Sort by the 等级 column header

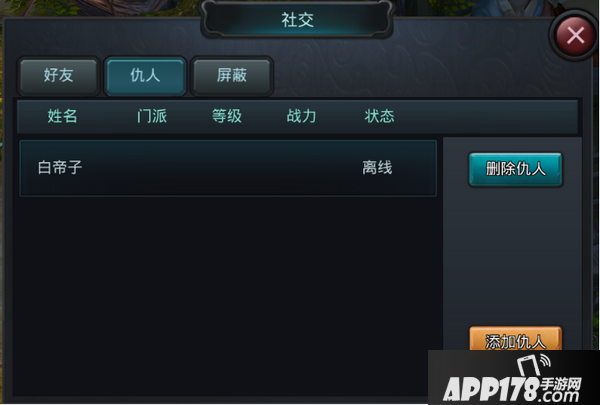click(227, 116)
